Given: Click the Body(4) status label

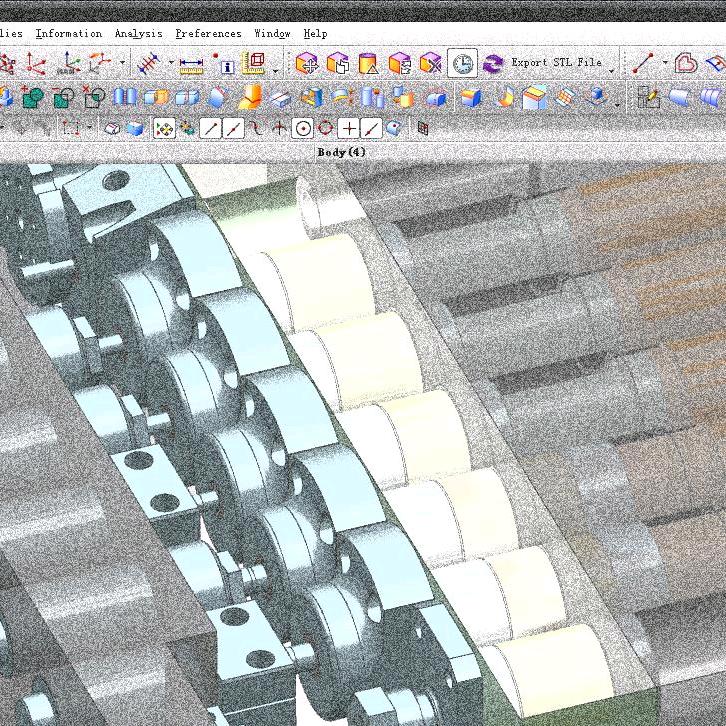Looking at the screenshot, I should point(341,152).
